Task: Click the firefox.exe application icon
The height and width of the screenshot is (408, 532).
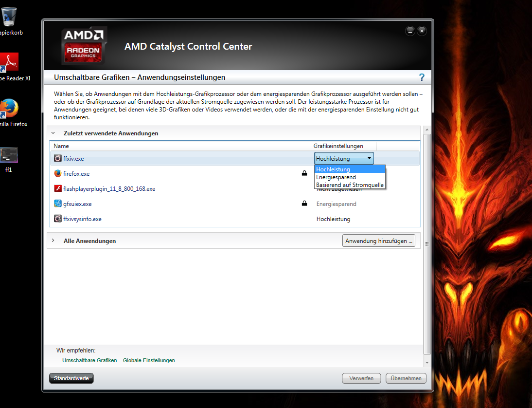Action: [x=58, y=174]
